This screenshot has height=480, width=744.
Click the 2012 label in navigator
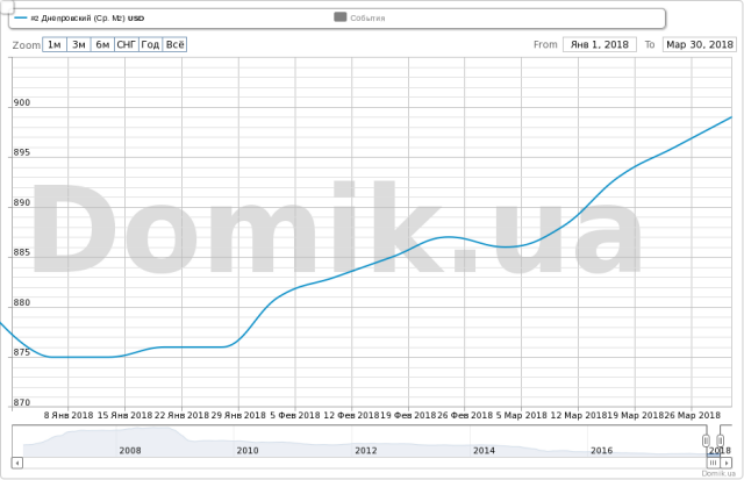(x=366, y=451)
